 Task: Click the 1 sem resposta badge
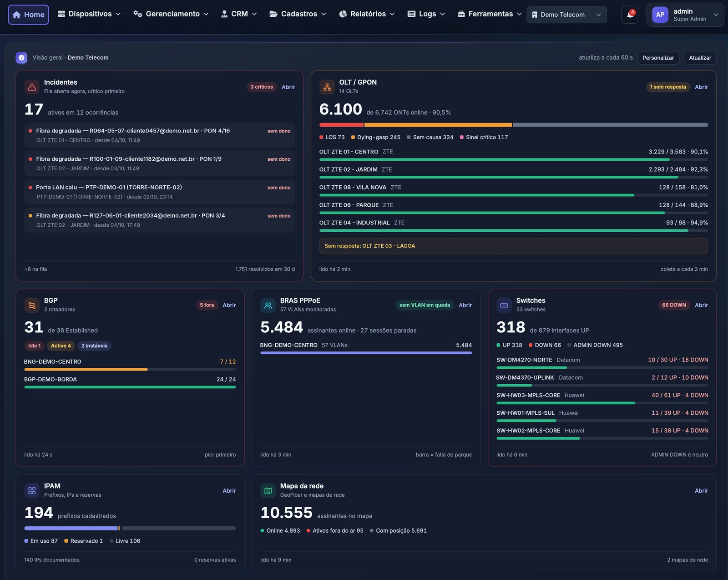(x=668, y=87)
